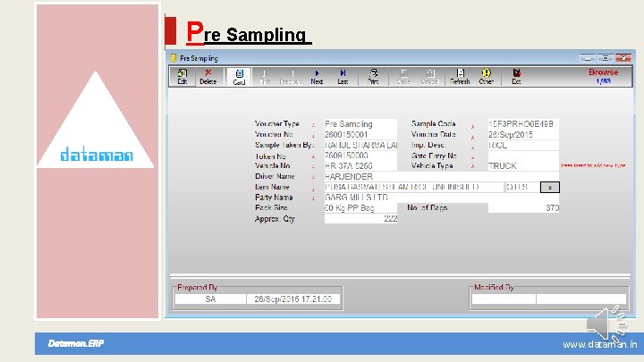
Task: Delete the current voucher record
Action: (x=208, y=76)
